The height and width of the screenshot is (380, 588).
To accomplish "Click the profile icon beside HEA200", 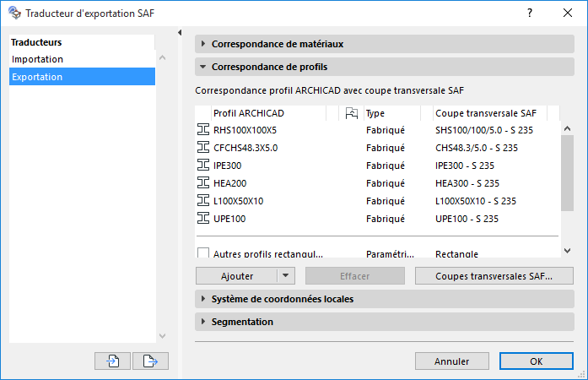I will point(203,182).
